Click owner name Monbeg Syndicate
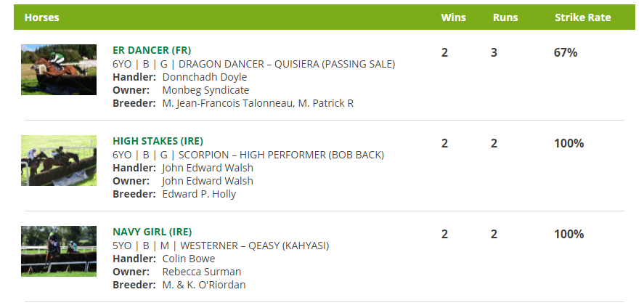Screen dimensions: 644x308 point(205,90)
